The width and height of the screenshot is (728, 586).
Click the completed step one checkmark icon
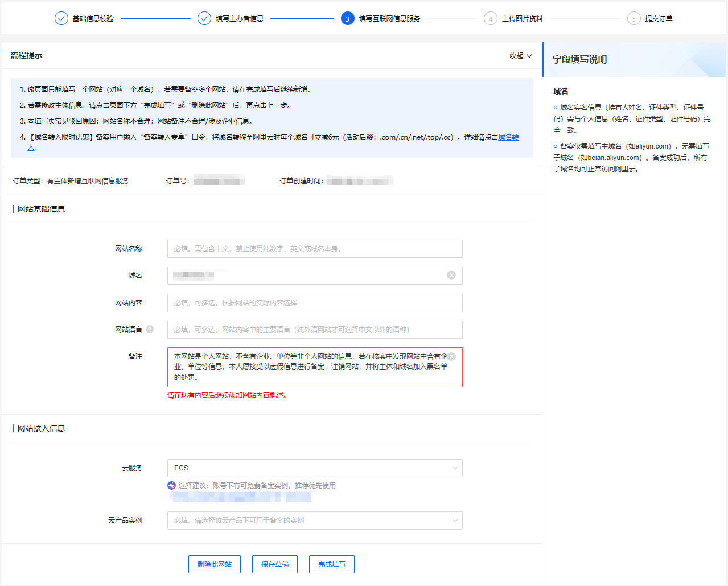tap(61, 19)
